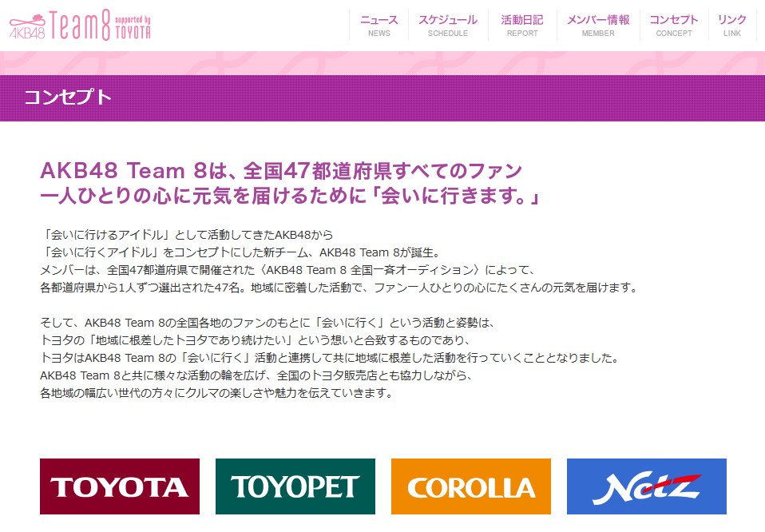
Task: View the メンバー情報 MEMBER page
Action: click(598, 26)
